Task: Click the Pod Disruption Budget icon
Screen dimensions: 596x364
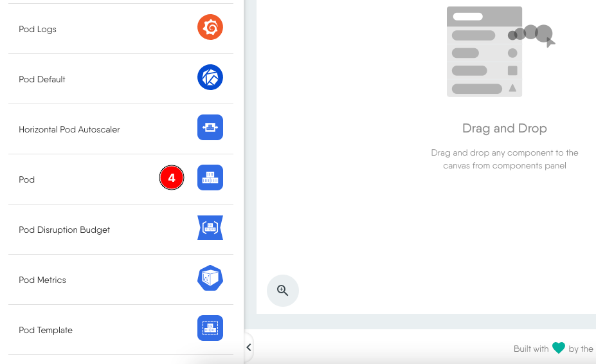Action: tap(210, 228)
